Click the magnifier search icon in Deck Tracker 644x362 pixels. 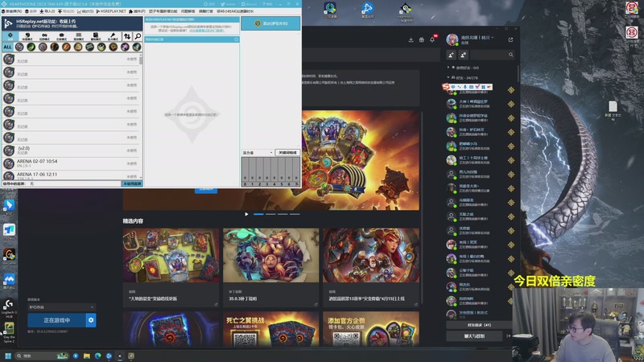(138, 36)
